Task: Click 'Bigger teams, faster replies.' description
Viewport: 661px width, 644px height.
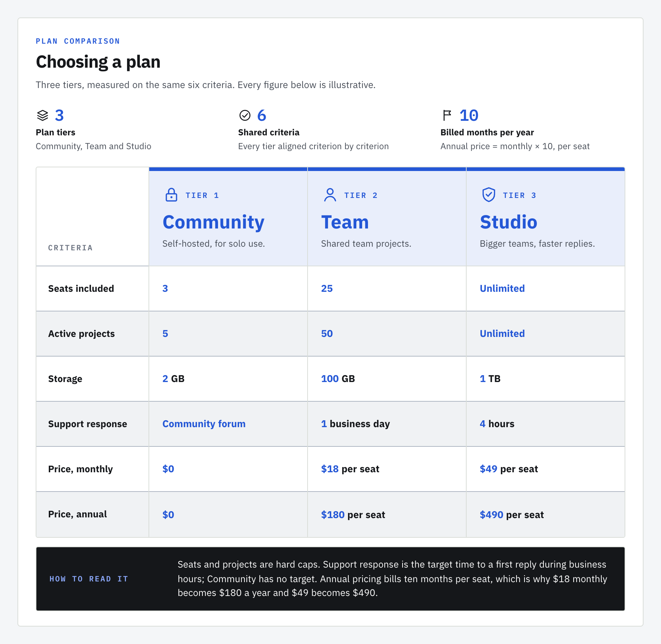Action: pos(537,244)
